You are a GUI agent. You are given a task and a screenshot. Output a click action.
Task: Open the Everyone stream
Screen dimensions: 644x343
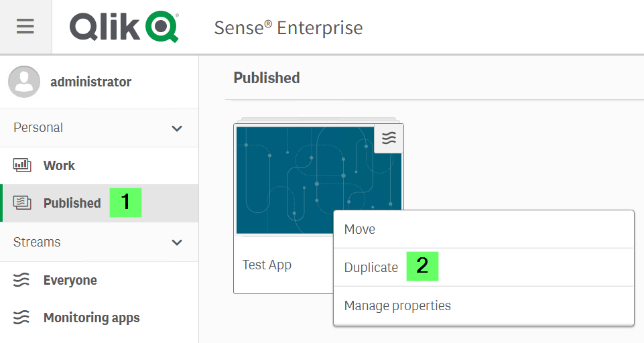click(99, 280)
